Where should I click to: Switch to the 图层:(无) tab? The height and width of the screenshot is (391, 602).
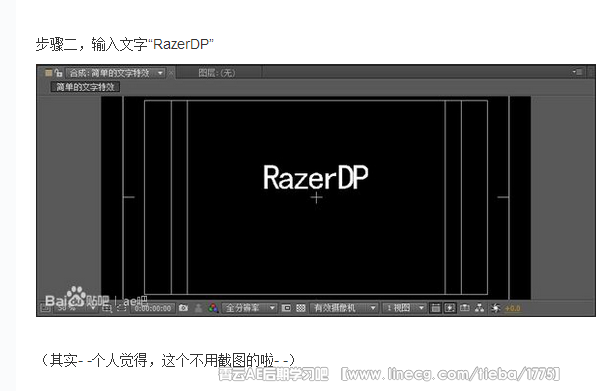point(217,73)
